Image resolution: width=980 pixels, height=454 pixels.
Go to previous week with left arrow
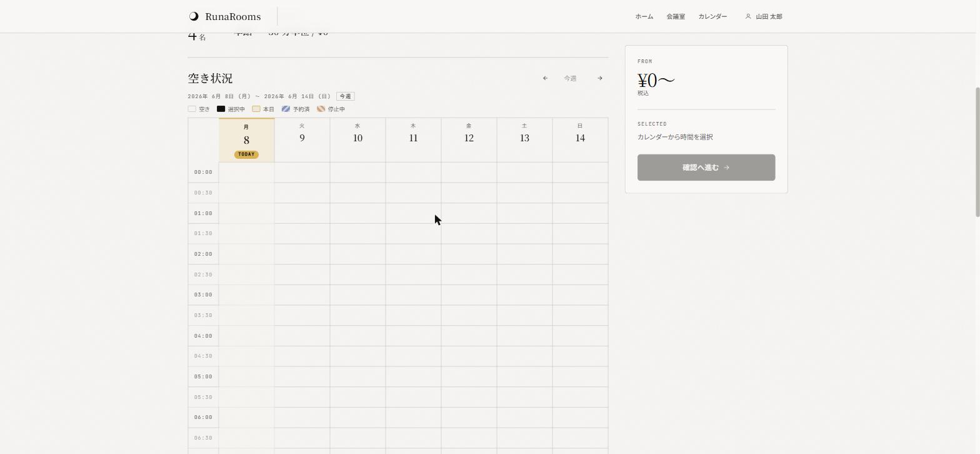545,78
